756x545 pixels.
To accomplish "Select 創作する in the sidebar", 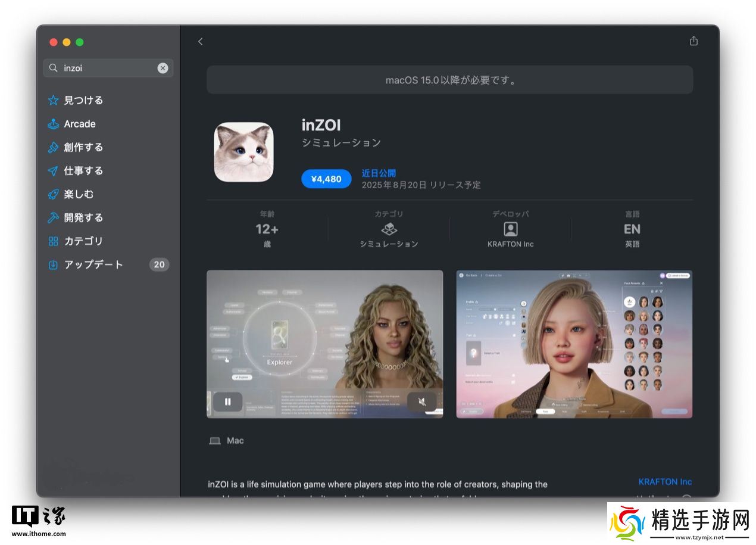I will 83,147.
